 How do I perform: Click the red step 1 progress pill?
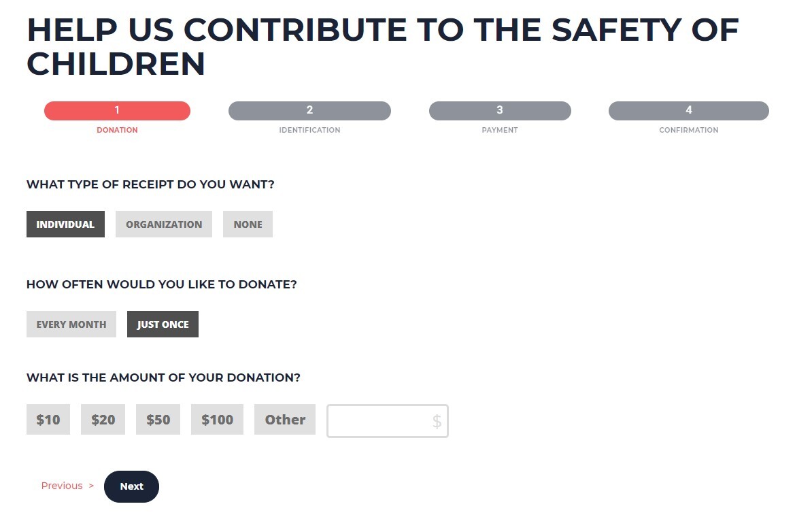point(117,111)
